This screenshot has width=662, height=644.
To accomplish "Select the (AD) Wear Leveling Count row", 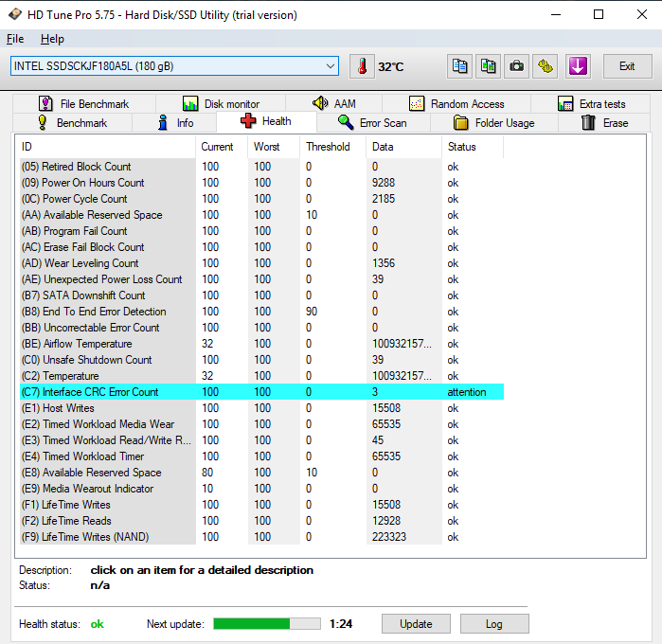I will tap(261, 263).
